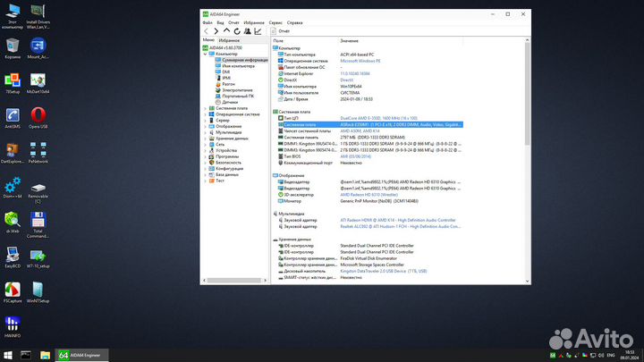This screenshot has height=362, width=644.
Task: Select the HWiNFO desktop icon
Action: pos(13,327)
